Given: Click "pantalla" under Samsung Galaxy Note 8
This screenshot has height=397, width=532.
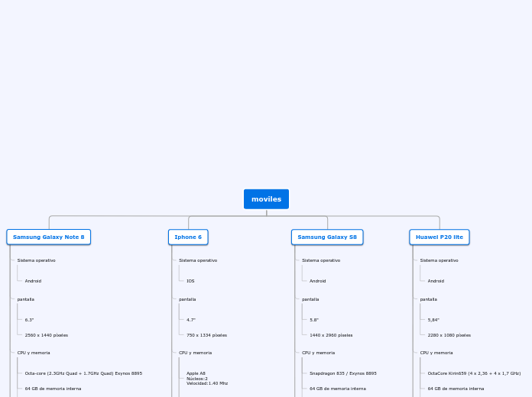Looking at the screenshot, I should pos(26,299).
